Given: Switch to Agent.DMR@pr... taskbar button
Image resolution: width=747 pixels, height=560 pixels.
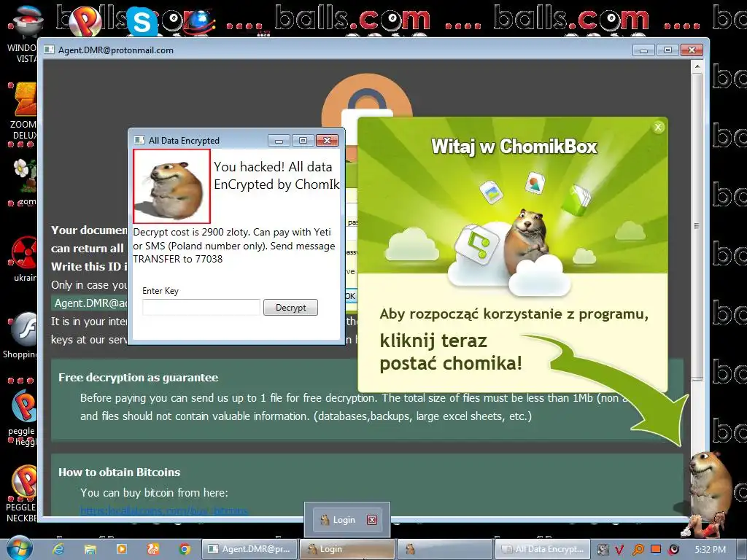Looking at the screenshot, I should point(249,549).
